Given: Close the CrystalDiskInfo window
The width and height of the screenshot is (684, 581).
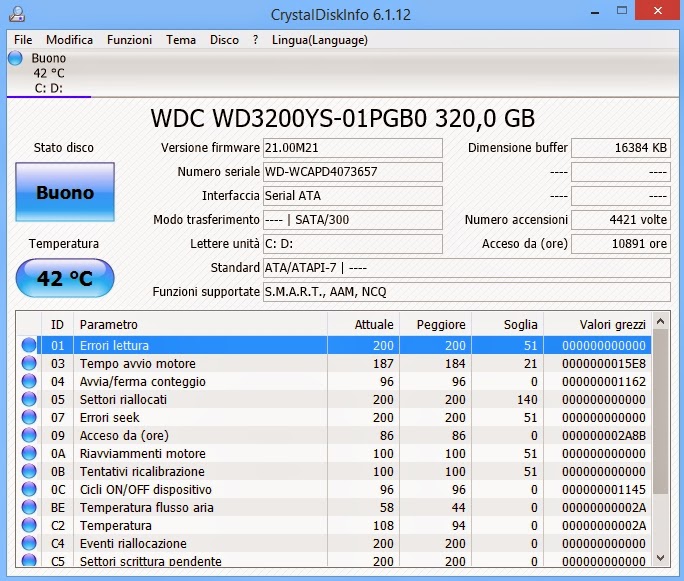Looking at the screenshot, I should coord(658,10).
